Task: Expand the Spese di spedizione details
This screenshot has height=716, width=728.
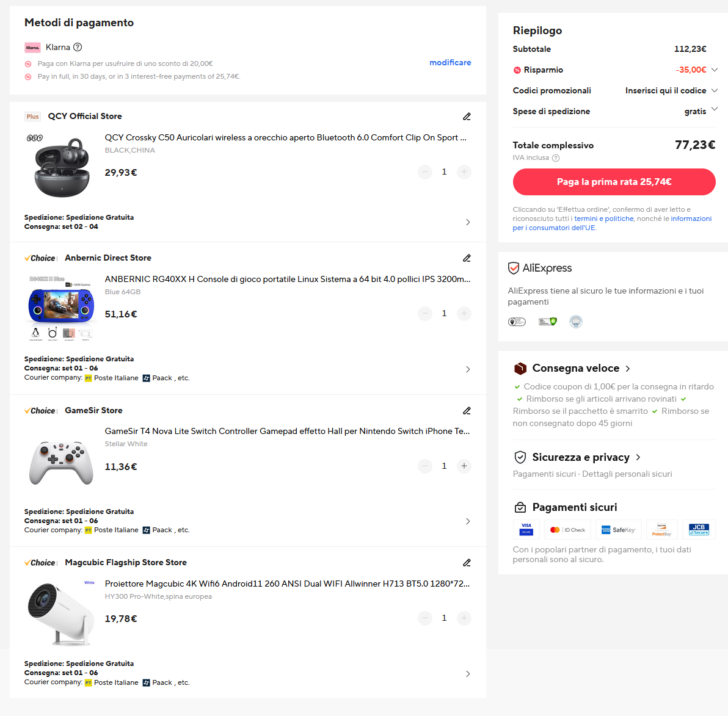Action: [x=715, y=109]
